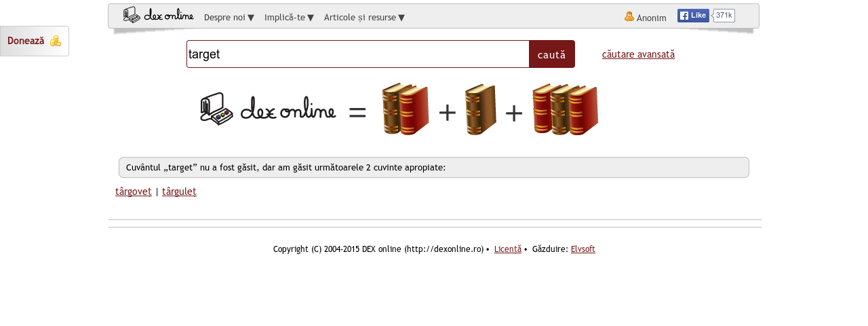Open the suggested word târguleț
Image resolution: width=868 pixels, height=326 pixels.
click(180, 192)
